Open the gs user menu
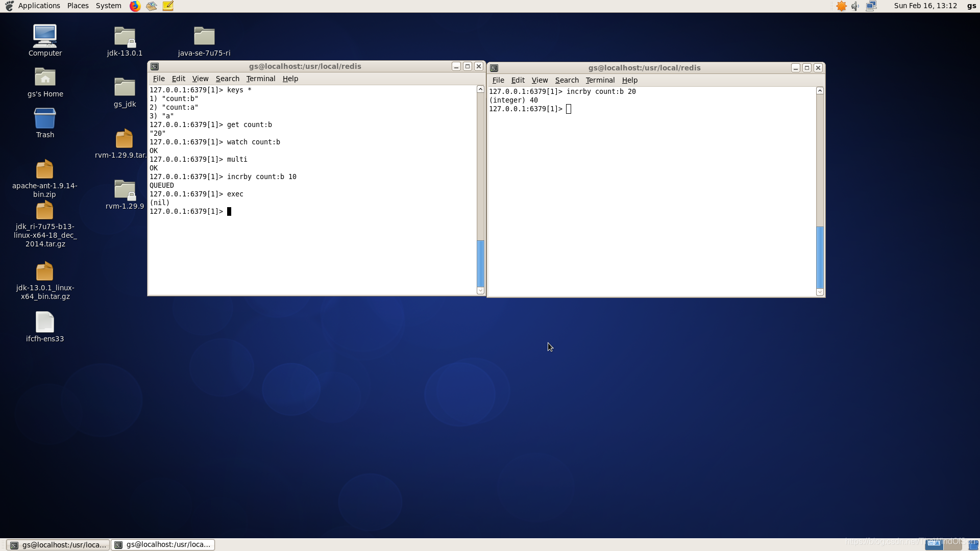Viewport: 980px width, 551px height. (x=972, y=6)
